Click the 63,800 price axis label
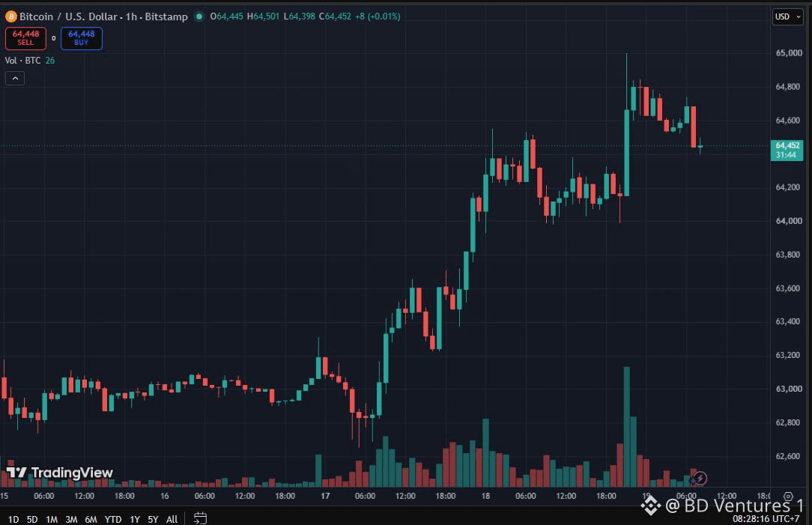 tap(788, 254)
